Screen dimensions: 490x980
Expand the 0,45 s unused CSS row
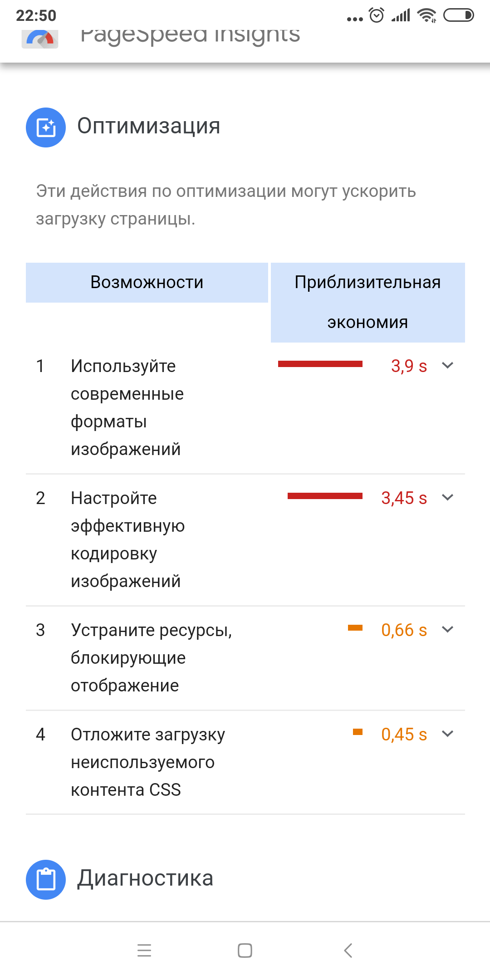point(447,734)
